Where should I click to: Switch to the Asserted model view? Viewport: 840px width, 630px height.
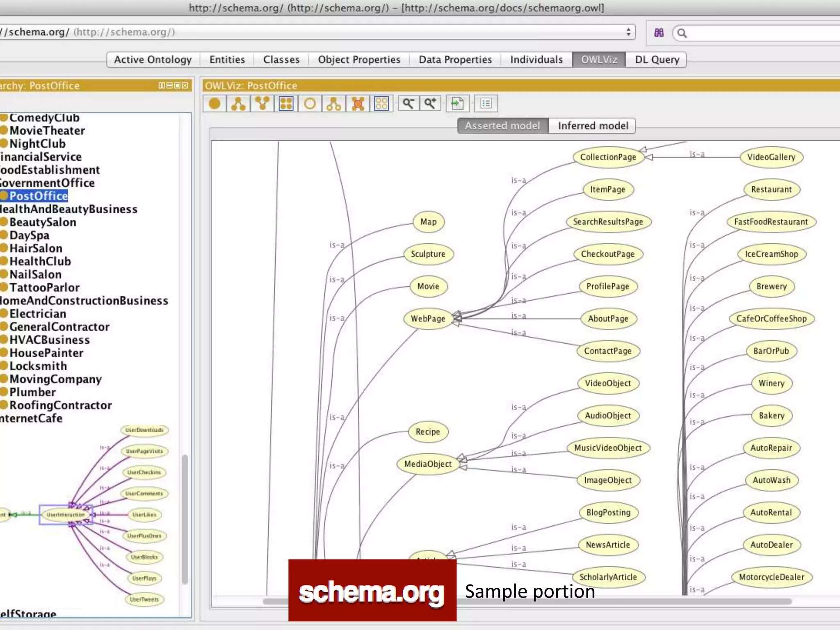tap(502, 126)
